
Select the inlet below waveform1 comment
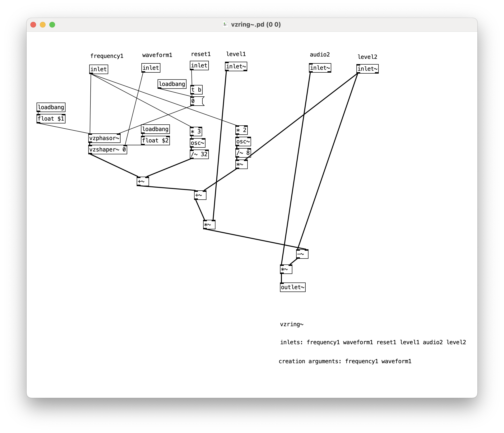[151, 68]
